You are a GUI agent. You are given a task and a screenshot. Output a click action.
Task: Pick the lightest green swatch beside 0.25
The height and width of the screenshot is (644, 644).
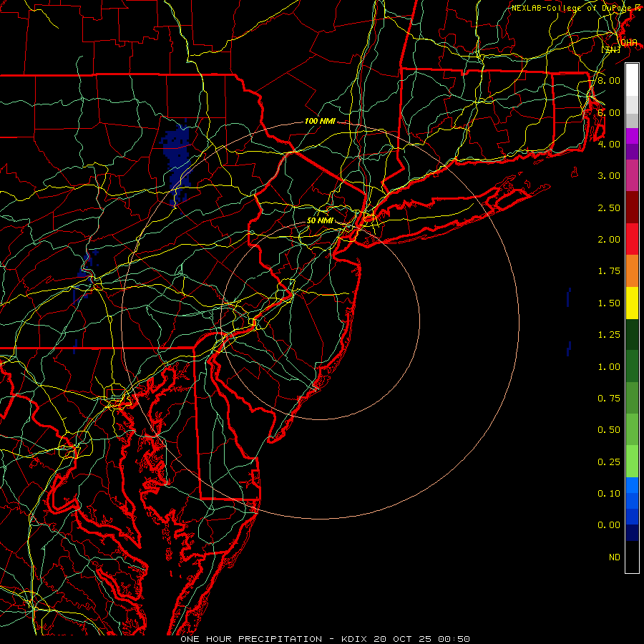[x=632, y=462]
